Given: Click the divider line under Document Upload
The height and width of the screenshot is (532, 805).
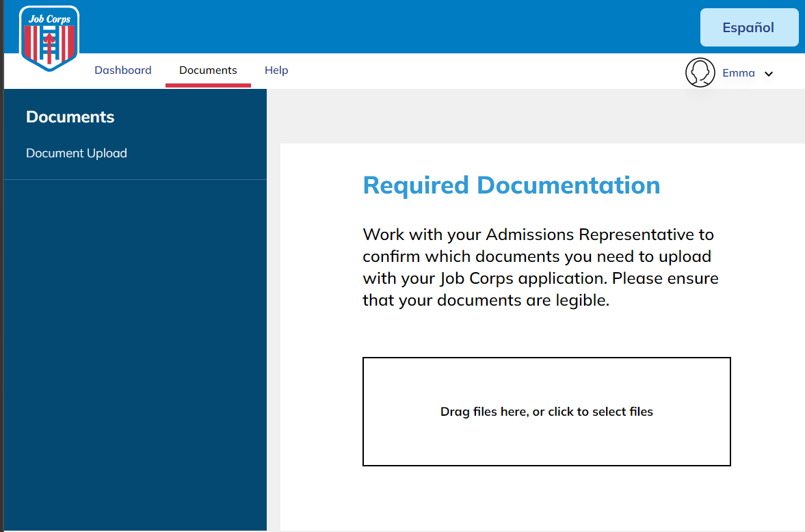Looking at the screenshot, I should [135, 179].
